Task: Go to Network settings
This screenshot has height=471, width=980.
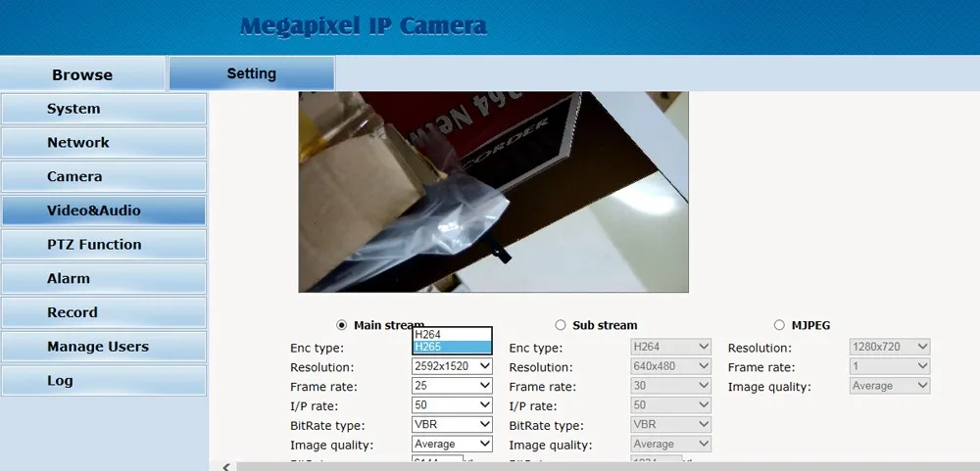Action: pos(104,142)
